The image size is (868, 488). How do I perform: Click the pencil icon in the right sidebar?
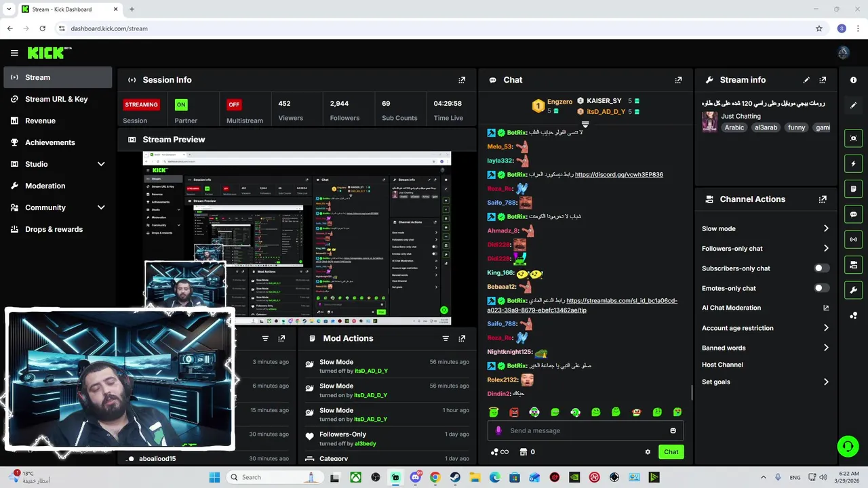[x=853, y=105]
